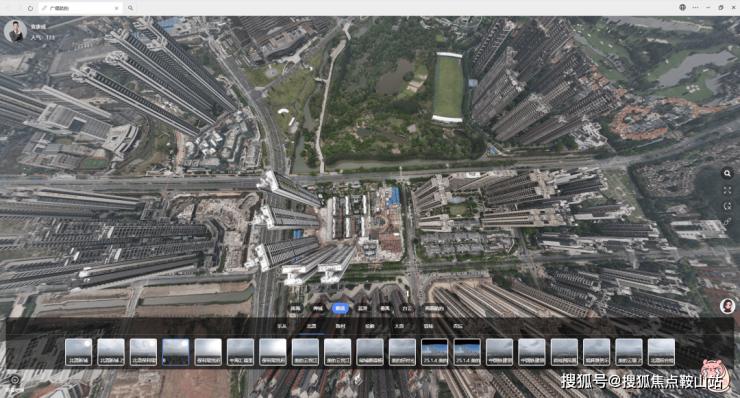Image resolution: width=740 pixels, height=398 pixels.
Task: Enter fullscreen with the expand icon
Action: [x=727, y=190]
